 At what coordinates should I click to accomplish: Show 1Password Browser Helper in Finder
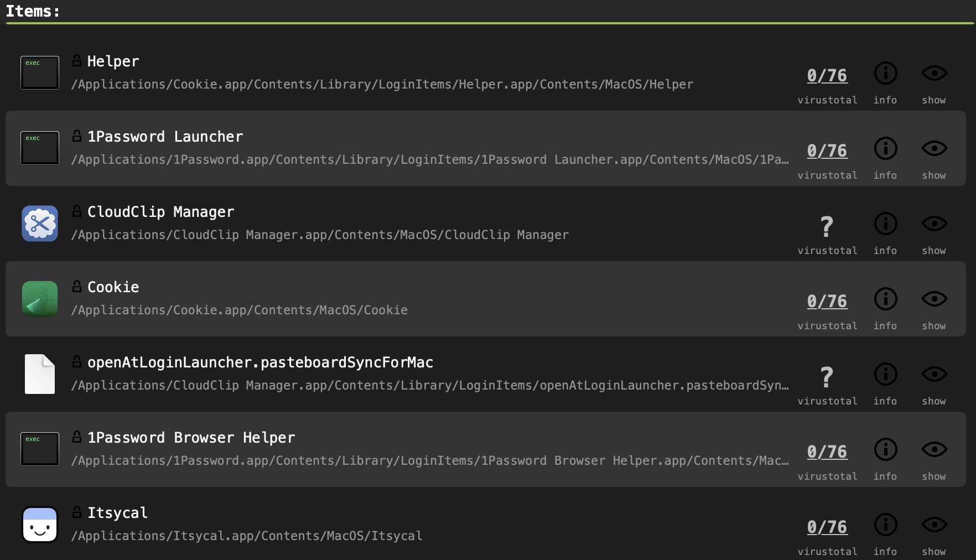coord(934,449)
